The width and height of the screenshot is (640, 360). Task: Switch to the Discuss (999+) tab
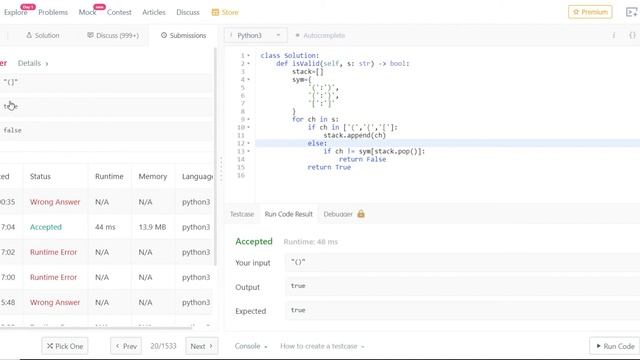pos(113,36)
